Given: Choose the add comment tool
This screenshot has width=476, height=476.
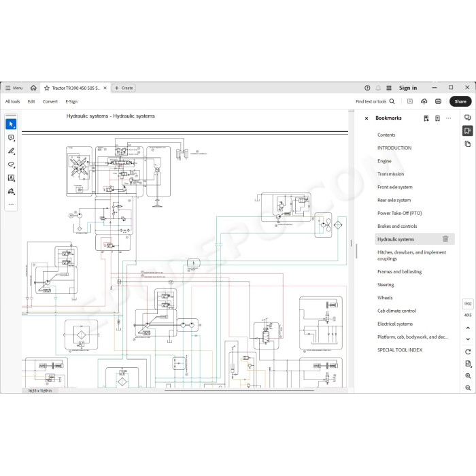Looking at the screenshot, I should (x=11, y=138).
